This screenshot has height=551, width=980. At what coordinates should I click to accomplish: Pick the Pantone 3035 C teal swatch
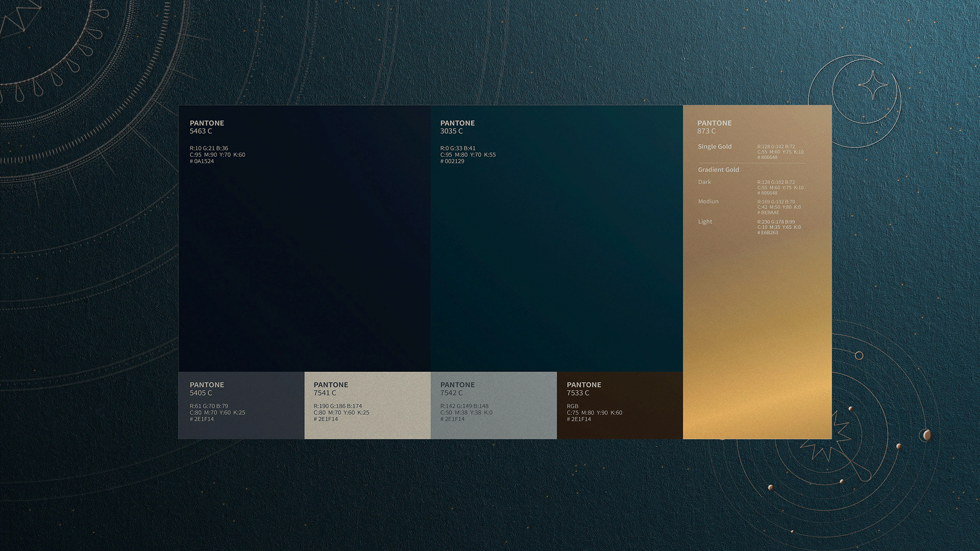tap(556, 238)
